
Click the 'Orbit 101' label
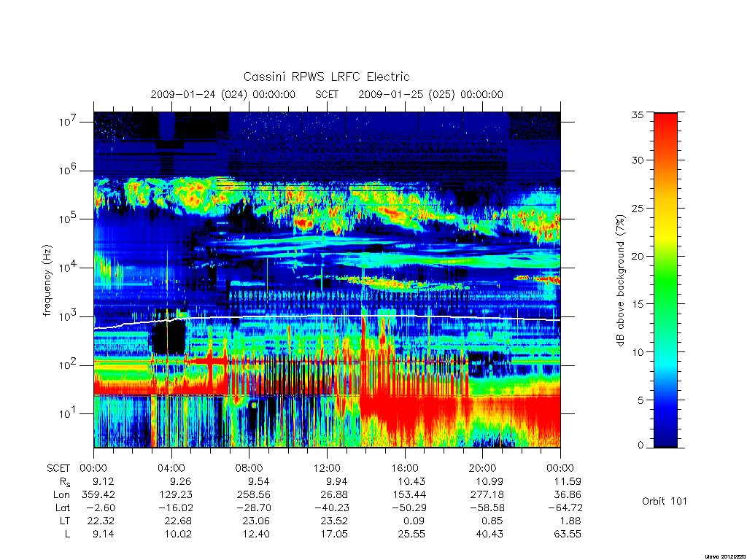coord(665,501)
